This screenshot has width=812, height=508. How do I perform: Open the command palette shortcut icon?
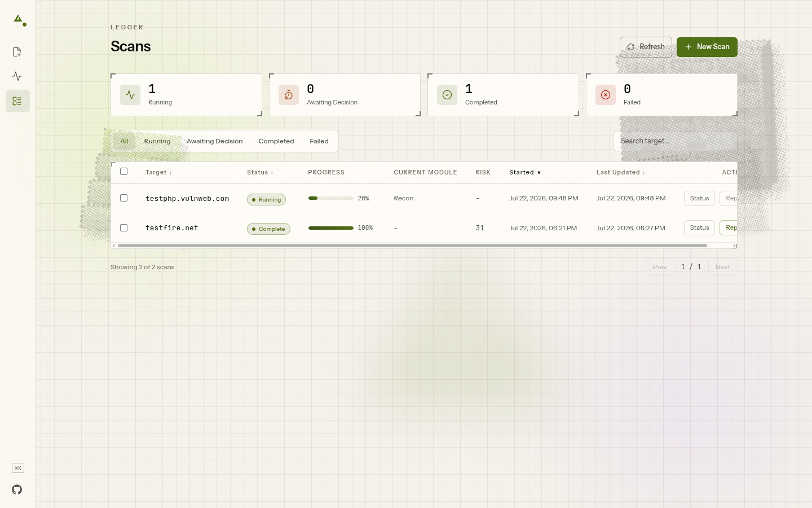pos(17,468)
